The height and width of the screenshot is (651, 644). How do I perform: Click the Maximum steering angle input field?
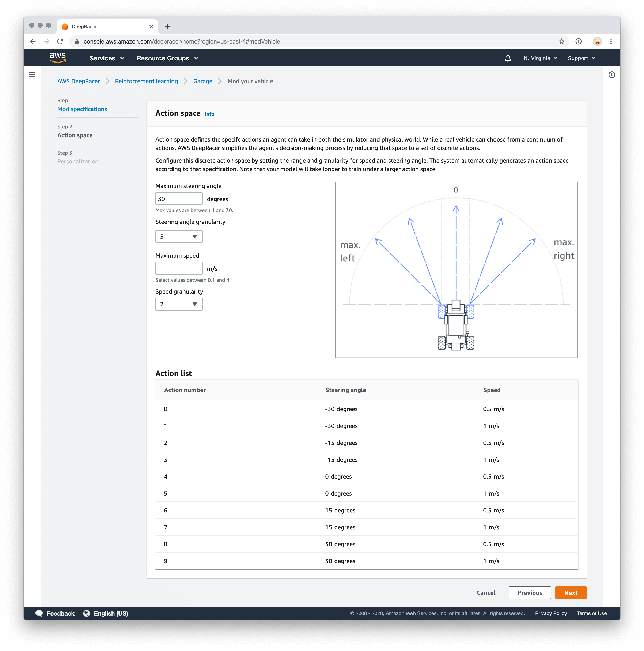179,199
